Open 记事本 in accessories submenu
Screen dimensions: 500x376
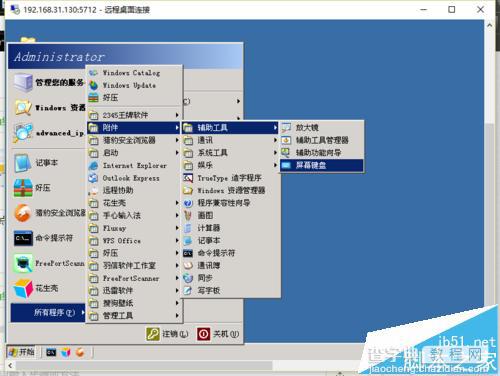click(x=230, y=241)
